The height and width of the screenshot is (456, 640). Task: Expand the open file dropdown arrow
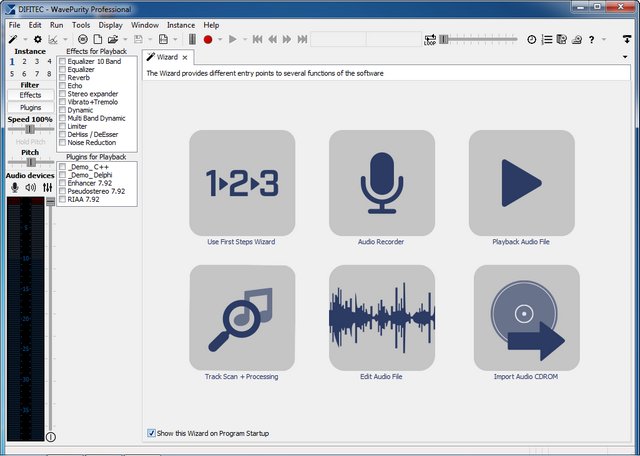point(127,40)
